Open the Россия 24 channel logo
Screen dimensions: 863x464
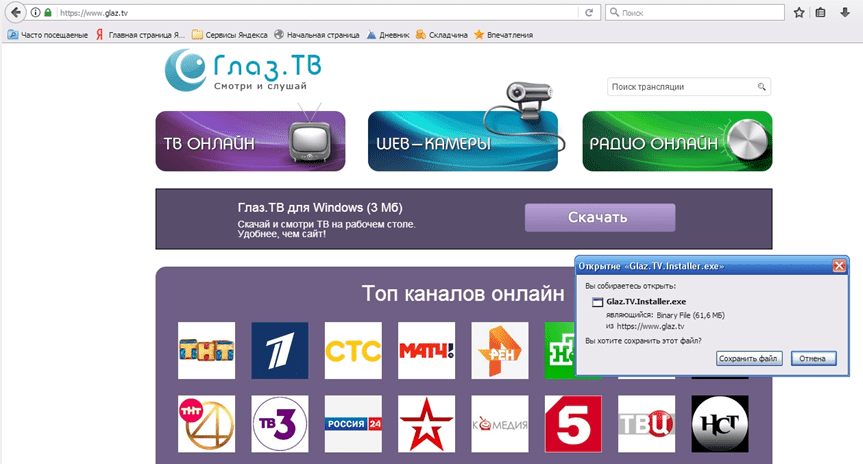pos(353,424)
